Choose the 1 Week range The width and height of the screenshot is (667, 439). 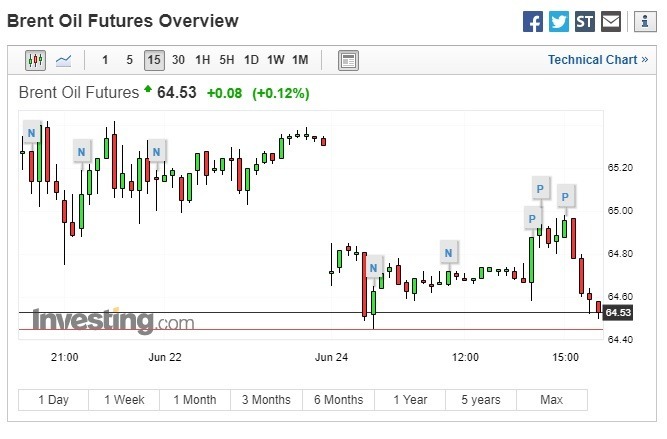124,400
